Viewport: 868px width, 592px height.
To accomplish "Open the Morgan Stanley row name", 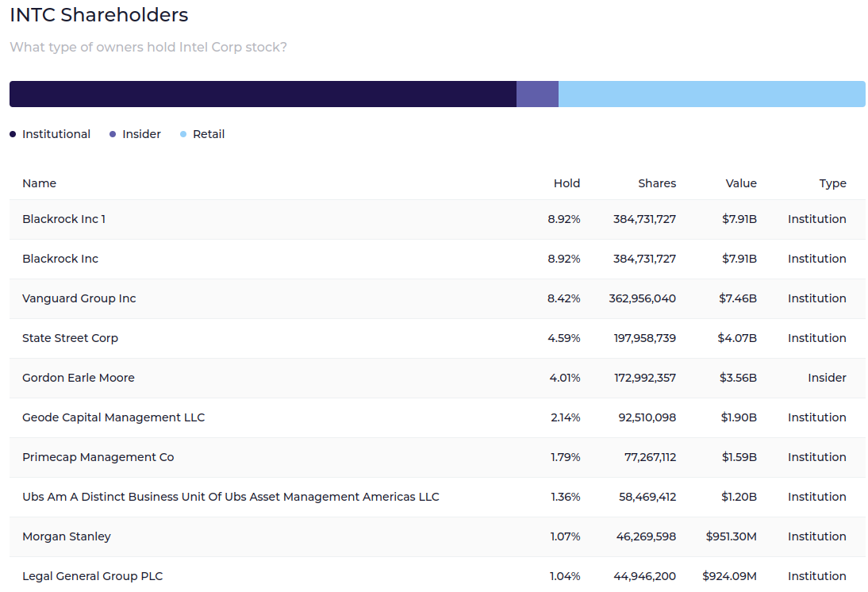I will [x=67, y=536].
